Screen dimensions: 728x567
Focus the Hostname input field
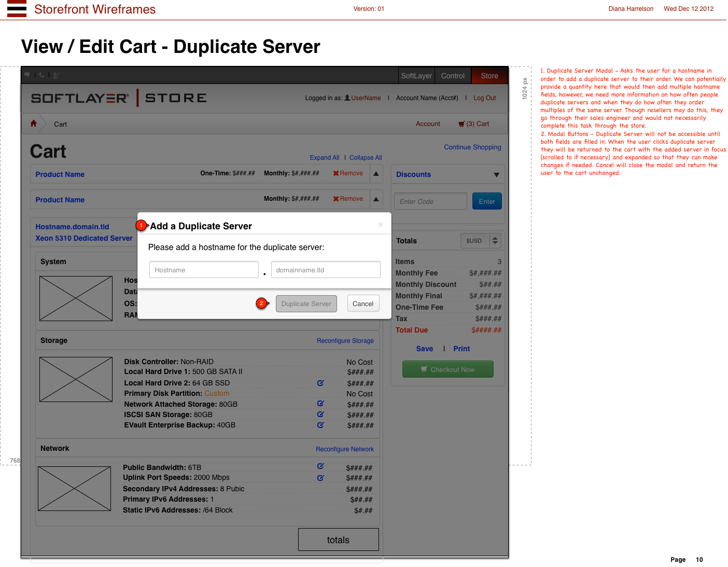(204, 270)
